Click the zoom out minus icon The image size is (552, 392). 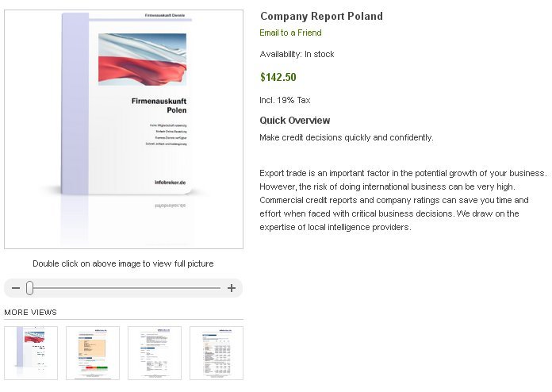click(x=15, y=288)
